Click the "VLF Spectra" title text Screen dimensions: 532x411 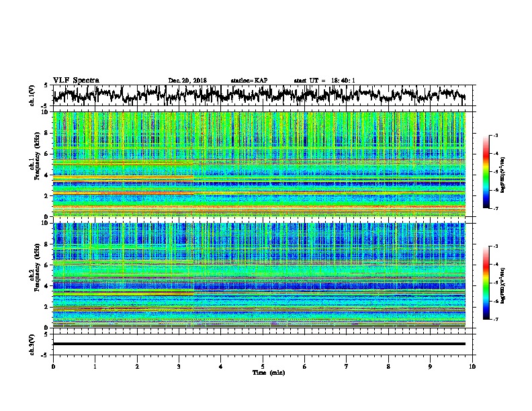click(76, 81)
